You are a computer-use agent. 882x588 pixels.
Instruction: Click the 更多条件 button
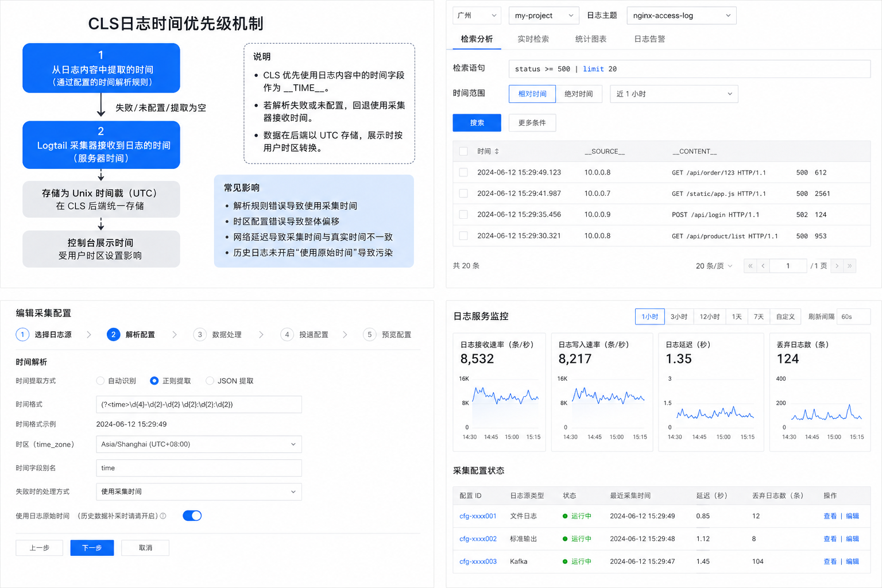pos(532,123)
